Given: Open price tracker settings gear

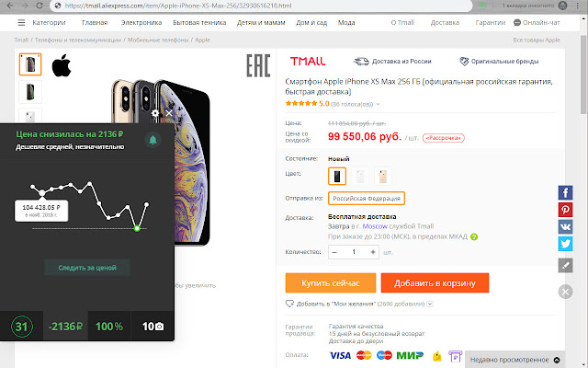Looking at the screenshot, I should [155, 113].
